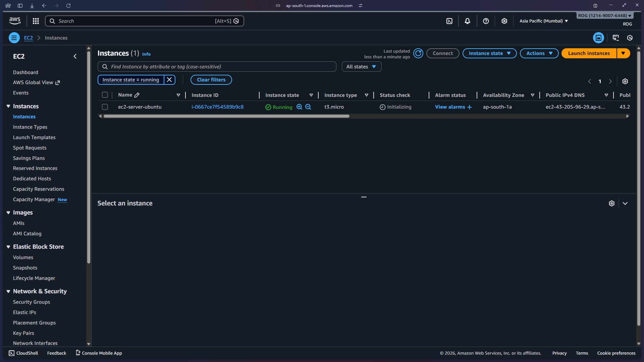Open table preferences gear above the instance list

625,81
